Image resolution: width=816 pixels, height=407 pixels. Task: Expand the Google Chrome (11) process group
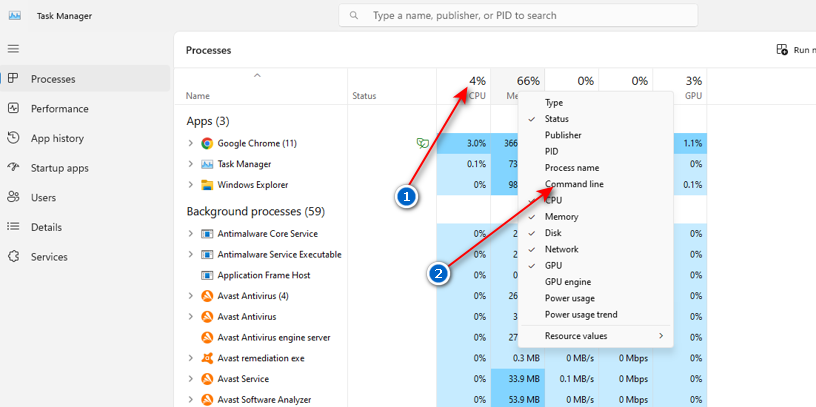[190, 143]
